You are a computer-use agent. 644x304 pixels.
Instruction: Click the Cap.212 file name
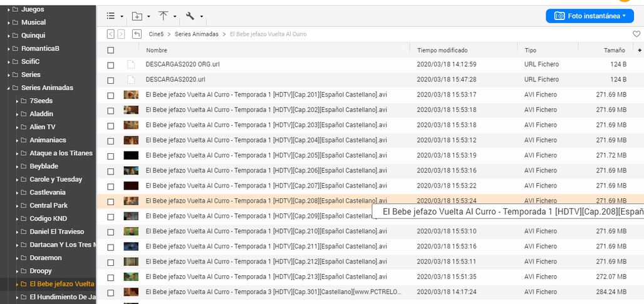click(x=266, y=261)
